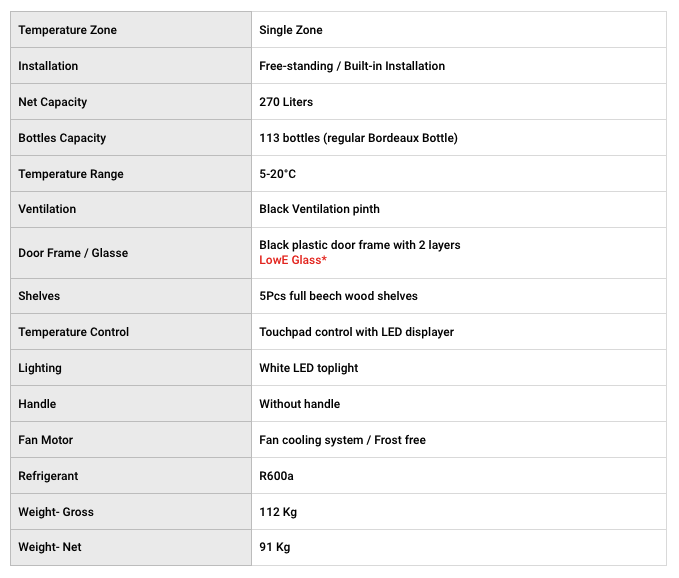Select the Installation row label
This screenshot has width=679, height=578.
pos(48,66)
